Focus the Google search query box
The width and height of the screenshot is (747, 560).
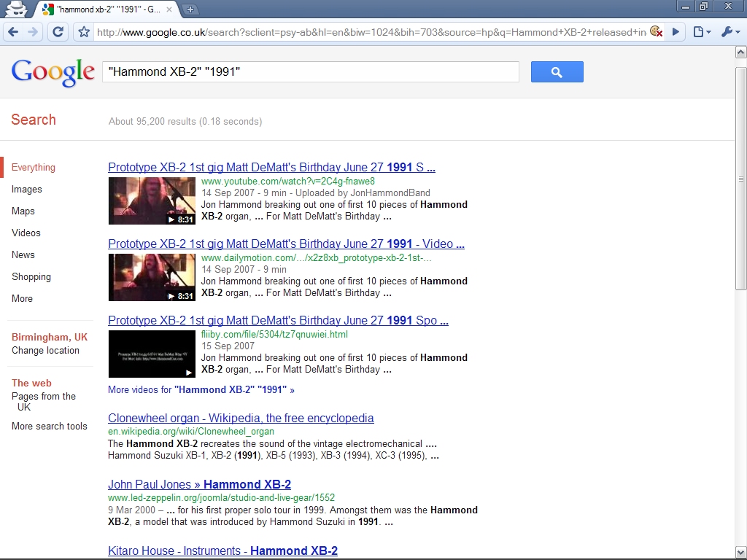[x=311, y=72]
